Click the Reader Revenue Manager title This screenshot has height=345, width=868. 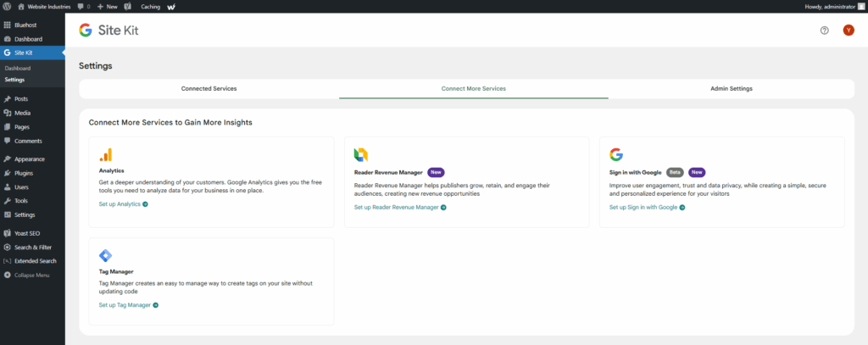[x=388, y=172]
